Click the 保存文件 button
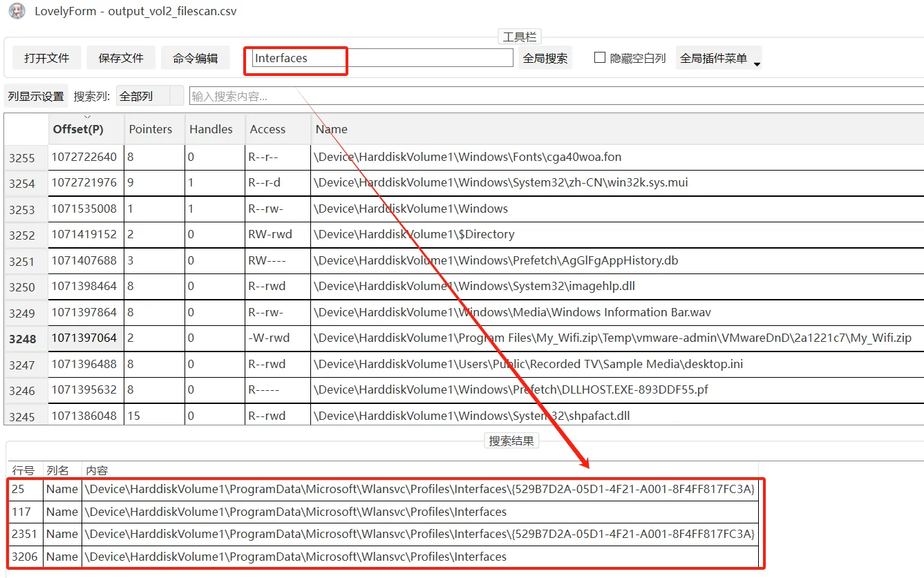Viewport: 924px width, 578px height. click(121, 58)
